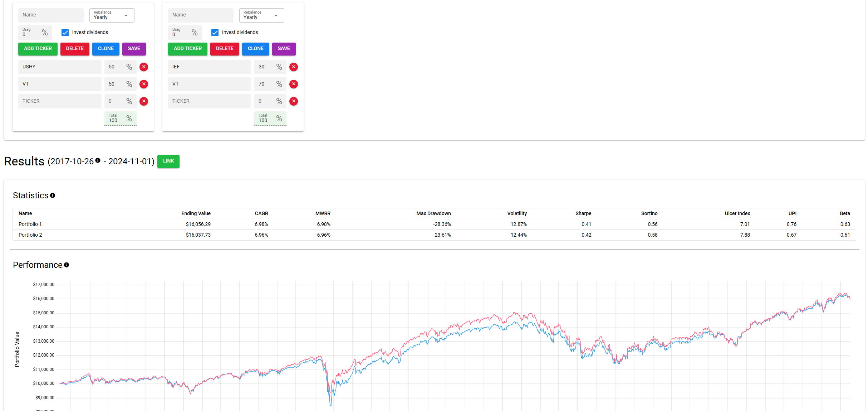Click info icon beside Performance heading
868x411 pixels.
(x=67, y=265)
